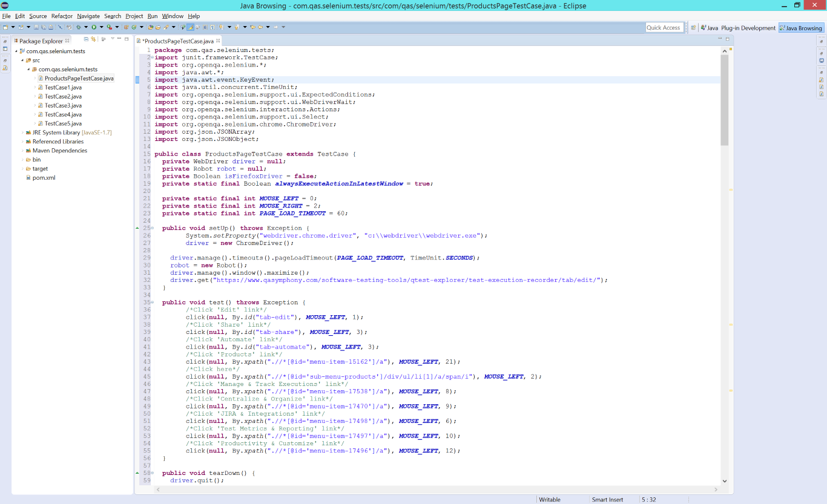Collapse the src folder tree node
This screenshot has width=827, height=504.
tap(22, 61)
